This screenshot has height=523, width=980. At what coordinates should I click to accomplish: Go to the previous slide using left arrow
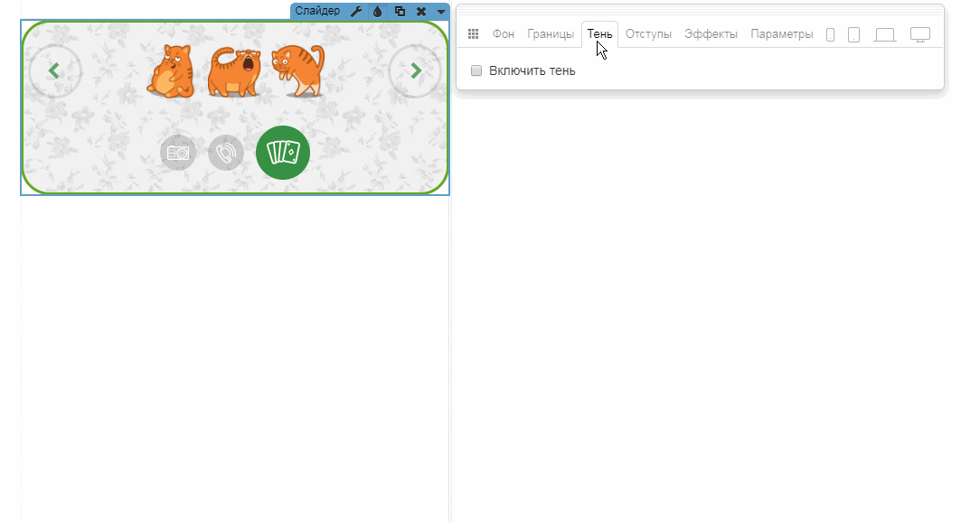point(54,70)
